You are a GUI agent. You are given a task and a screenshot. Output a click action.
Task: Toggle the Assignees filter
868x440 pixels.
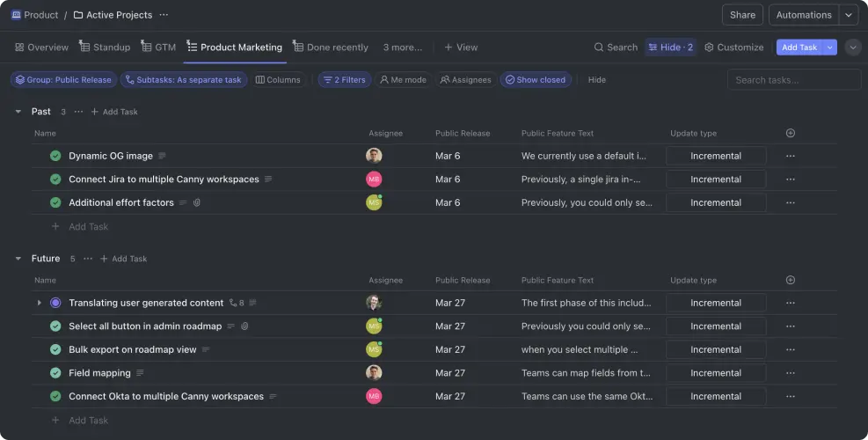[x=465, y=80]
